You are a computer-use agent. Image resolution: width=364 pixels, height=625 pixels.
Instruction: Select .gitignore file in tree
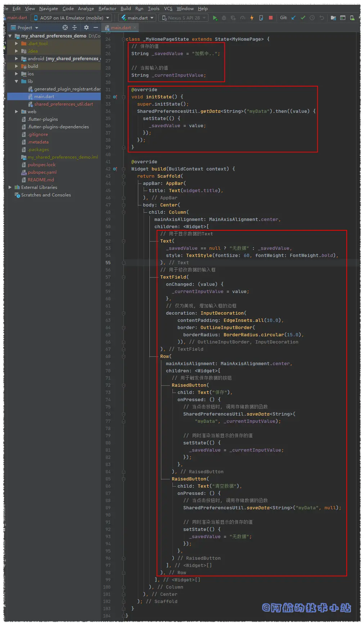click(38, 134)
